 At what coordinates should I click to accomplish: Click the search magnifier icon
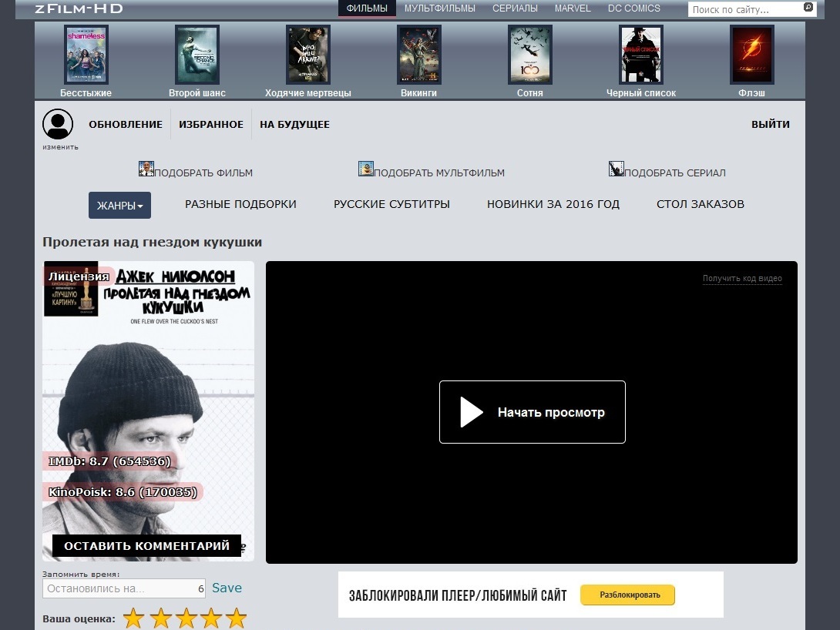(x=808, y=7)
